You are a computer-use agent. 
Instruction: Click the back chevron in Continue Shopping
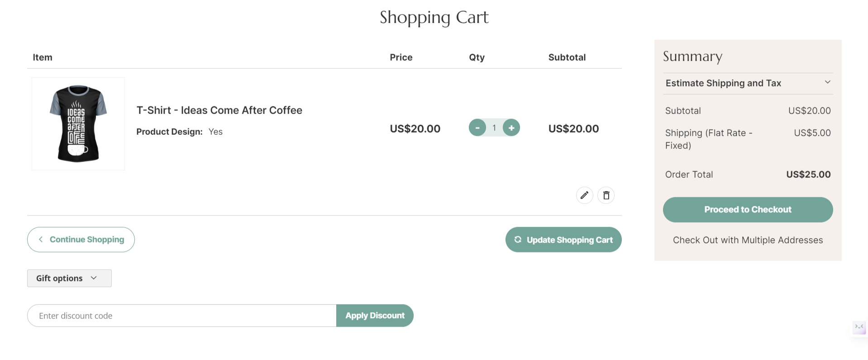[x=41, y=239]
